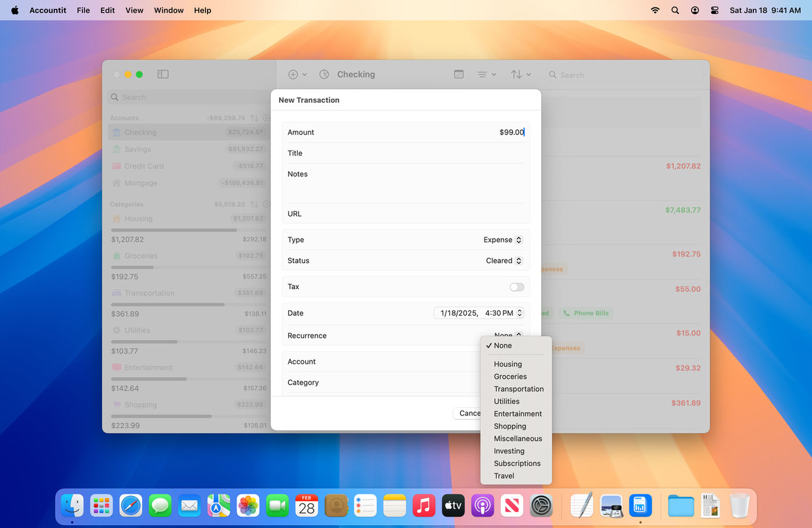Choose Subscriptions from the popup menu

point(516,464)
